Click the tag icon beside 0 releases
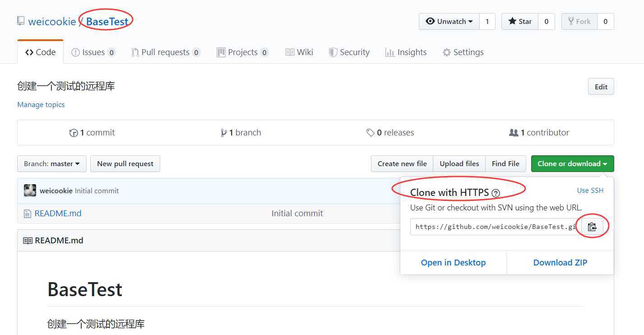Viewport: 644px width, 335px height. coord(371,133)
